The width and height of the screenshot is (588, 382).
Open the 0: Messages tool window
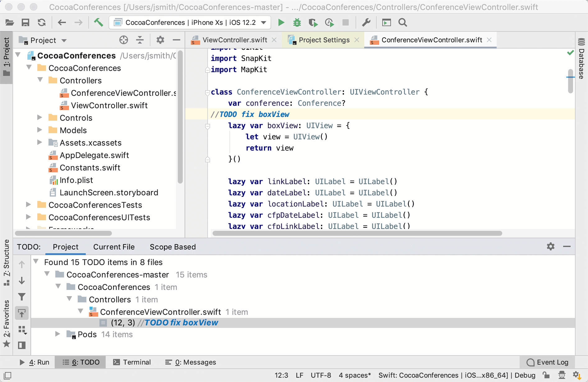[x=191, y=362]
